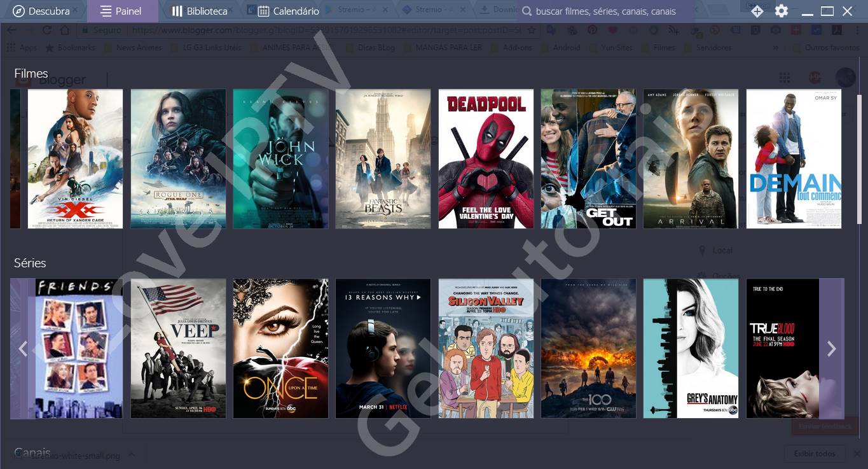Open the Deadpool movie poster
Viewport: 868px width, 469px height.
click(486, 158)
